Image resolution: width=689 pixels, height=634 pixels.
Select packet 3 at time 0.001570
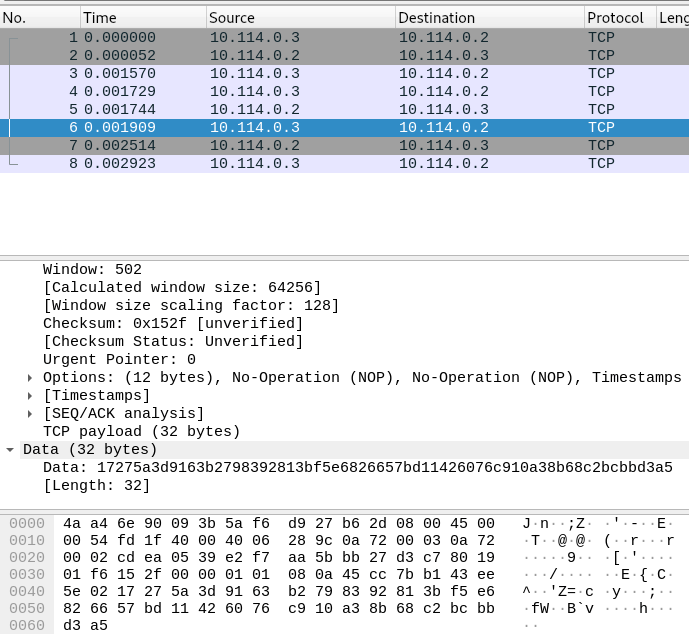pyautogui.click(x=300, y=74)
